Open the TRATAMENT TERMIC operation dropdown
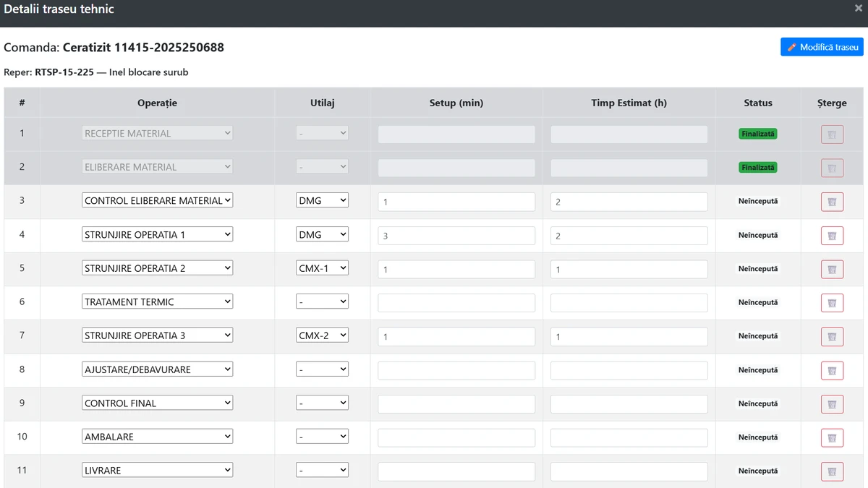The image size is (868, 488). click(157, 301)
